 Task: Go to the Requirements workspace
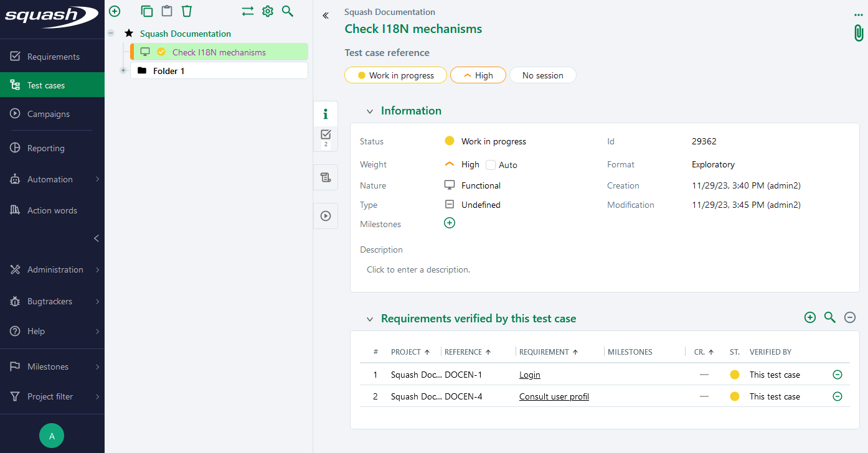point(53,57)
